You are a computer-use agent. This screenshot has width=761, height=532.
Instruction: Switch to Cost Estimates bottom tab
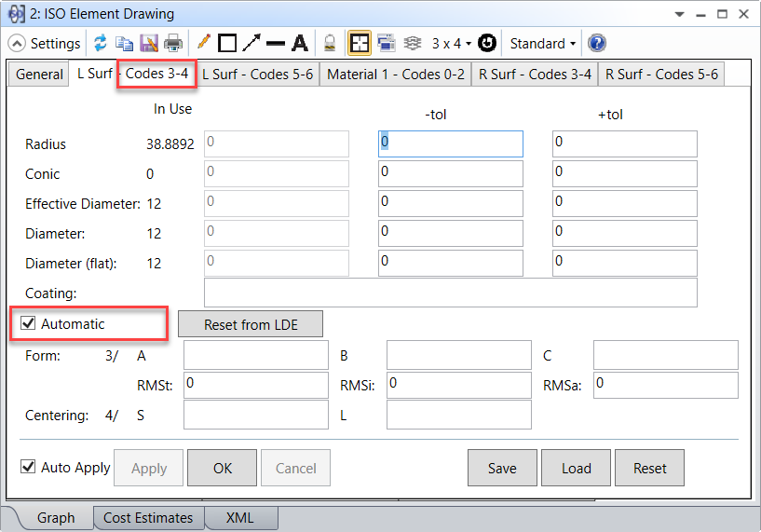click(x=148, y=518)
